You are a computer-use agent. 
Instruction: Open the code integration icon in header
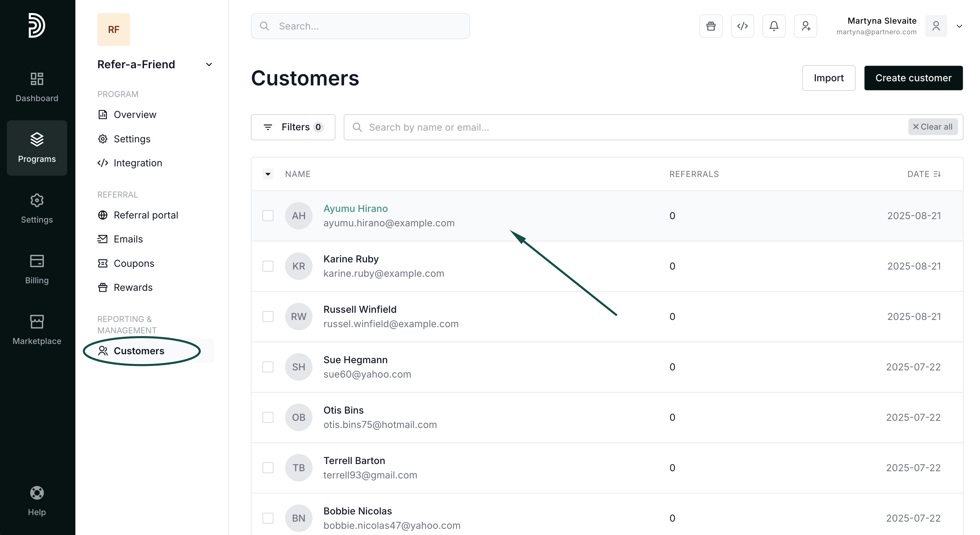pos(742,26)
